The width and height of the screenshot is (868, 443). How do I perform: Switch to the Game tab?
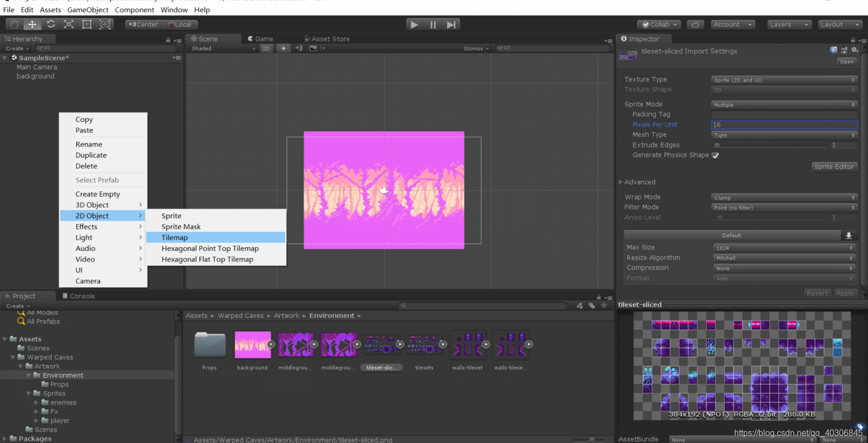point(260,38)
